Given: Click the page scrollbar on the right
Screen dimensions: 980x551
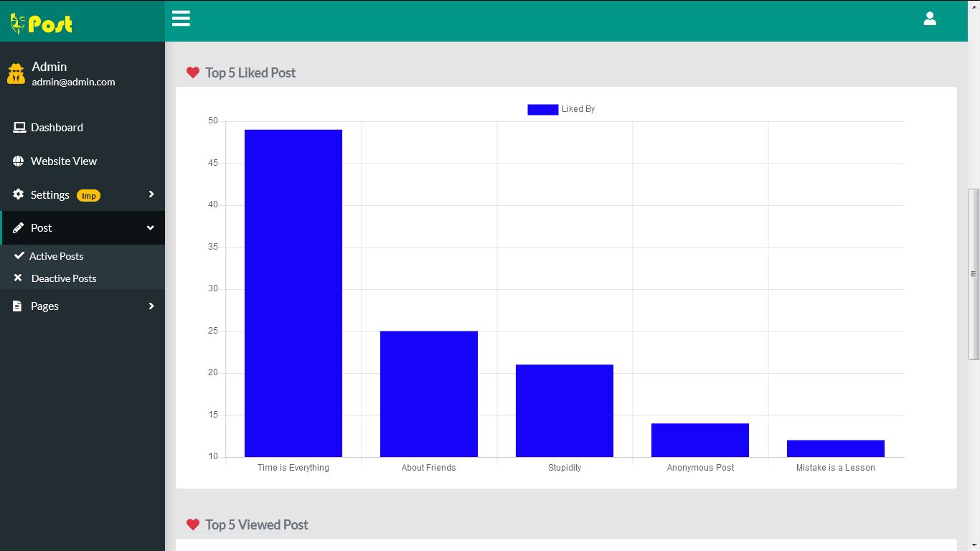Looking at the screenshot, I should 974,273.
